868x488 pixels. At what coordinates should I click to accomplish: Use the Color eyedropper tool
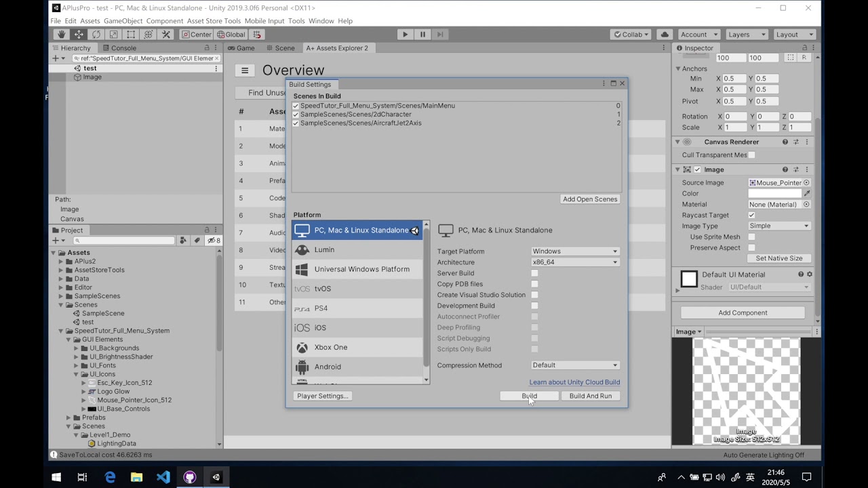click(807, 194)
